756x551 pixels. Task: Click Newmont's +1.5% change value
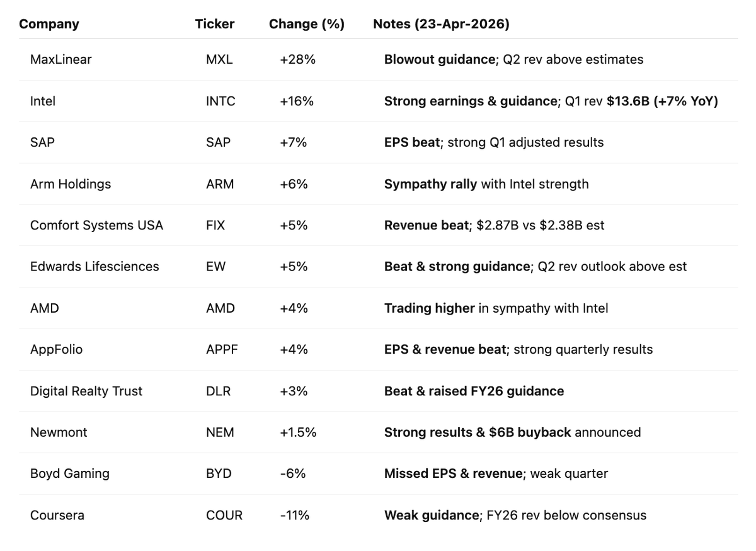298,432
